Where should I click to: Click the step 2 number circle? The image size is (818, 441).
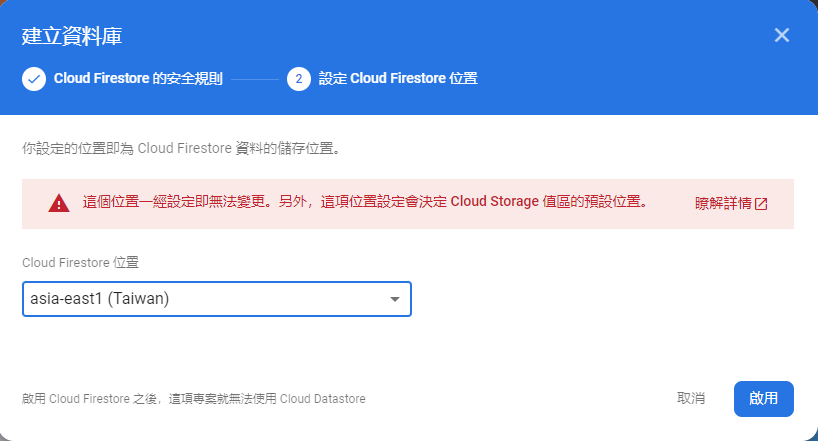(x=298, y=79)
